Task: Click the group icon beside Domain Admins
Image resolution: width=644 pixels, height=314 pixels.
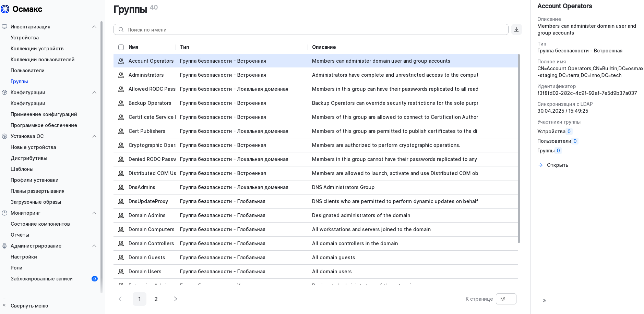Action: pyautogui.click(x=121, y=215)
